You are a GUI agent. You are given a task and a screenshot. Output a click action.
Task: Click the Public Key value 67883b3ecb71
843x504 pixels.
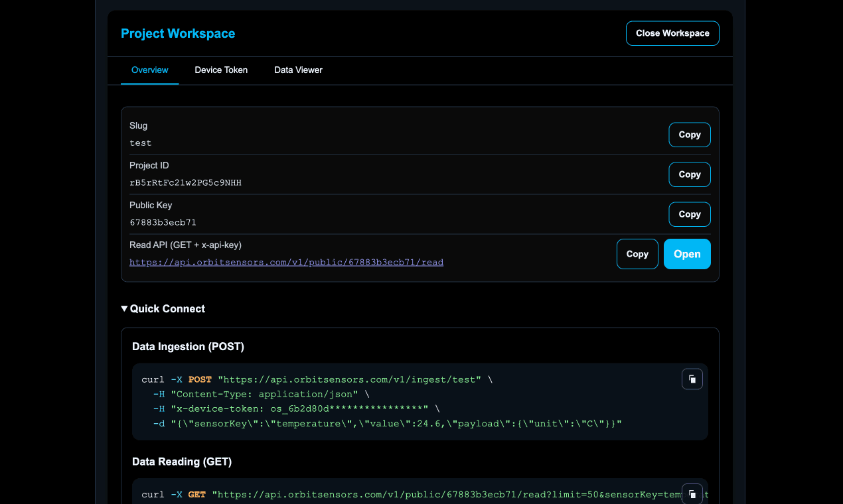pos(163,222)
